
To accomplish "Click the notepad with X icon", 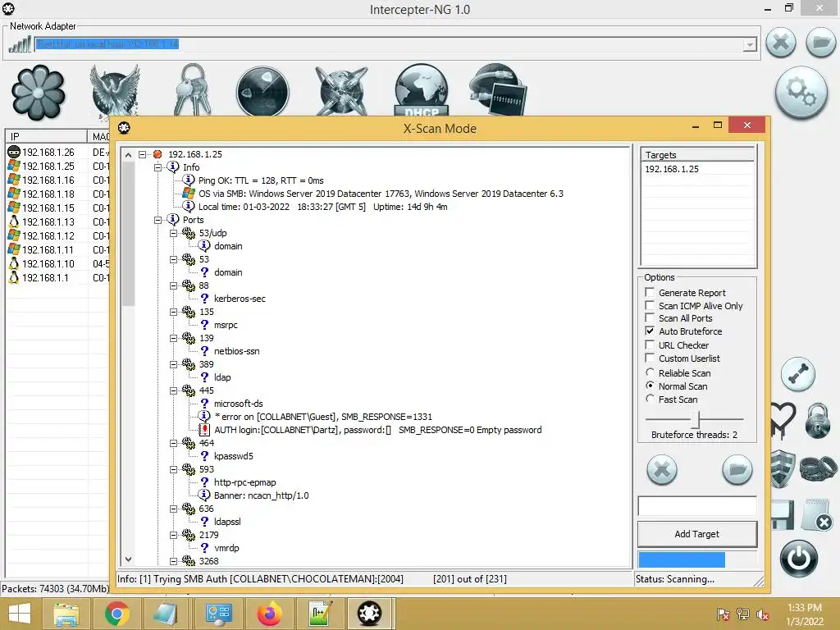I will coord(817,514).
